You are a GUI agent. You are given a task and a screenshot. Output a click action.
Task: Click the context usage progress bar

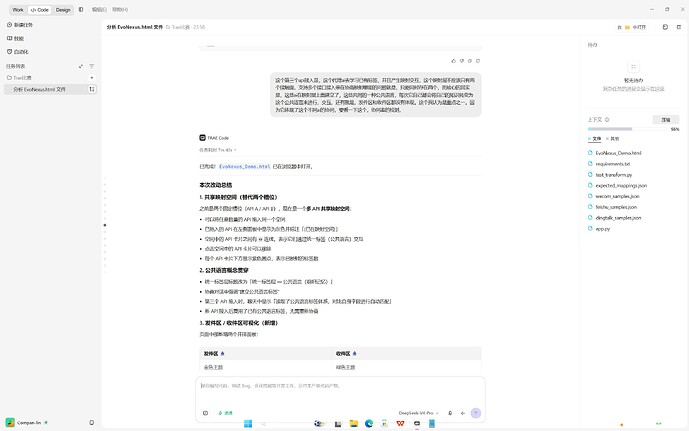click(x=627, y=129)
